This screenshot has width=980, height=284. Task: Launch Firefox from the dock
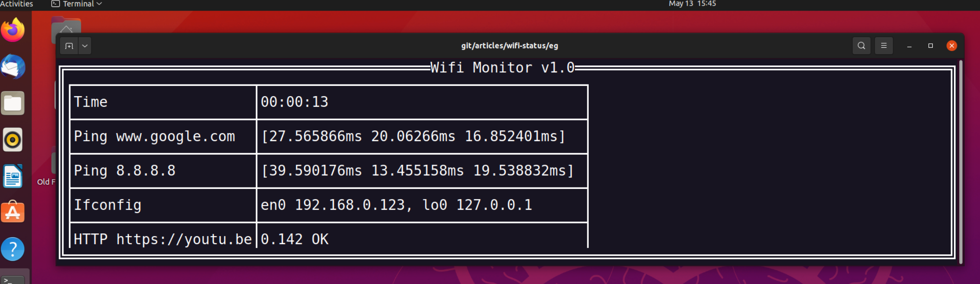pyautogui.click(x=13, y=30)
